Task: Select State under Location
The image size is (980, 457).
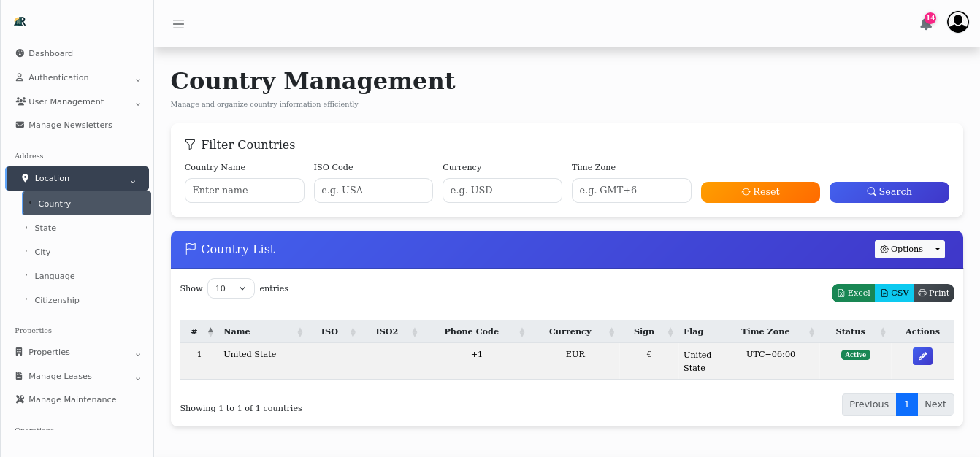Action: click(x=45, y=228)
